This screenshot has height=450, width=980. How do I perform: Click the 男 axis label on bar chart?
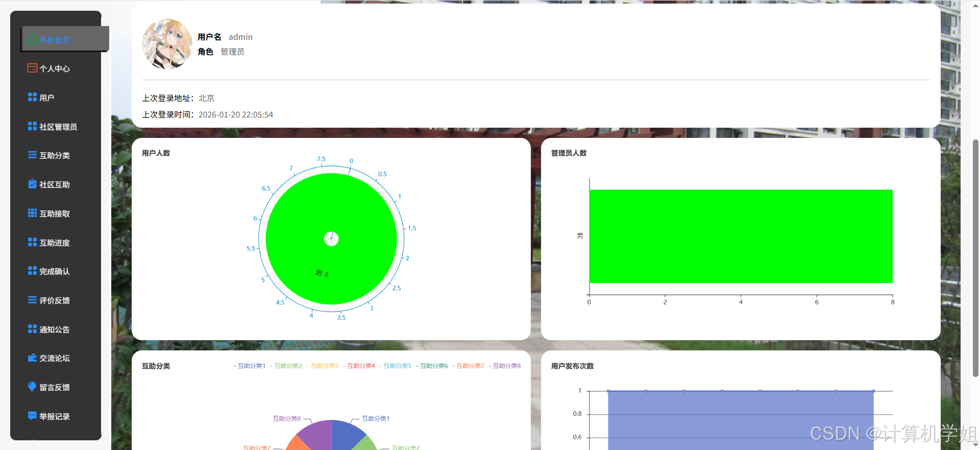click(580, 235)
